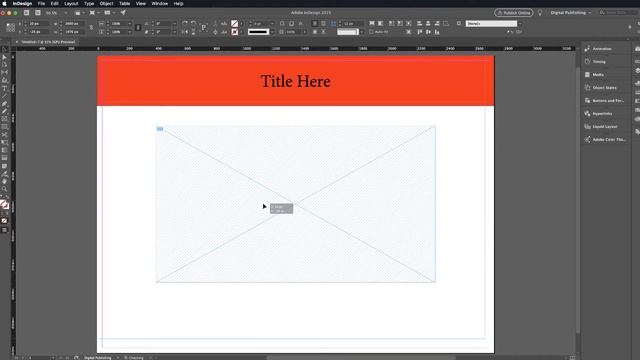Open the Hyperlinks panel
The width and height of the screenshot is (640, 360).
pyautogui.click(x=606, y=113)
